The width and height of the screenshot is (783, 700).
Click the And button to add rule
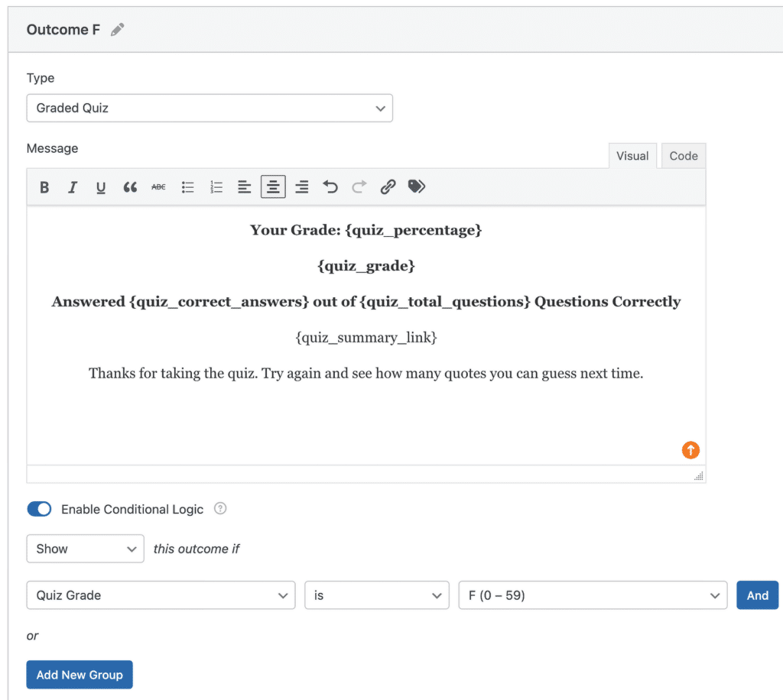pyautogui.click(x=757, y=595)
